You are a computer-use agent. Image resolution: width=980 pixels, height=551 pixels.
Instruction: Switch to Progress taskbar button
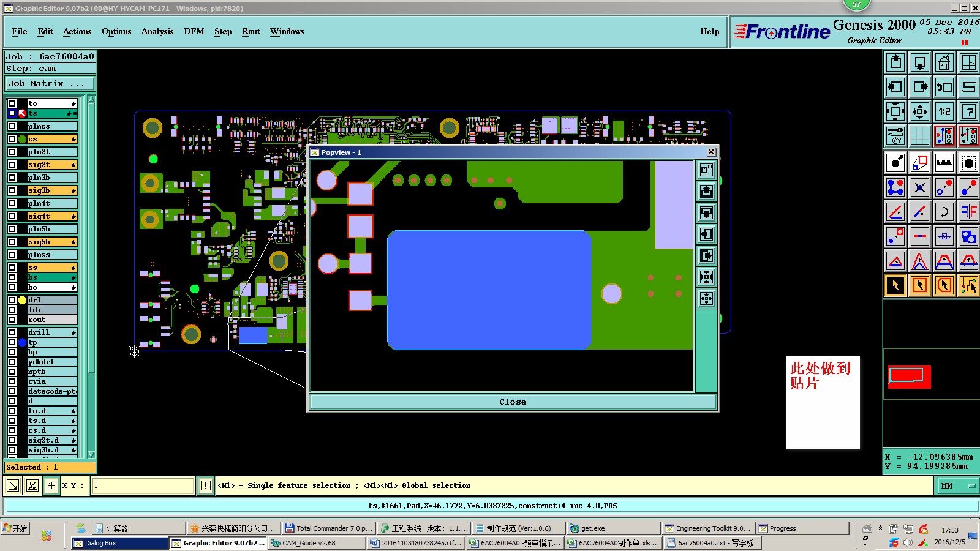click(802, 528)
